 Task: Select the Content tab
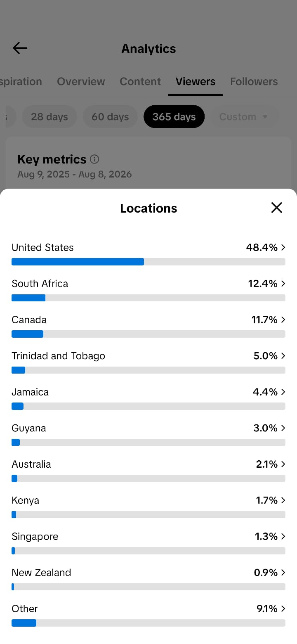[x=140, y=81]
